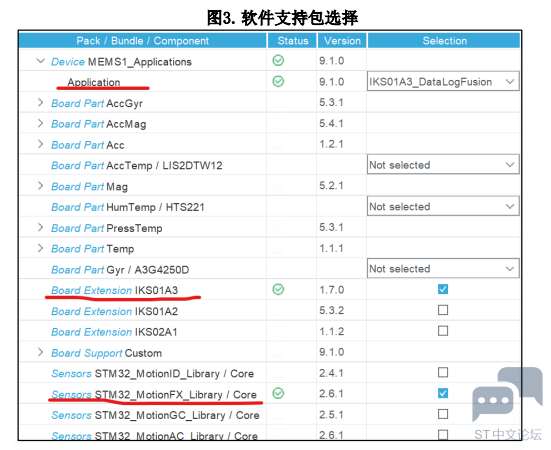Select Board Part HumTemp / HTS221 row
This screenshot has width=551, height=450.
(128, 207)
